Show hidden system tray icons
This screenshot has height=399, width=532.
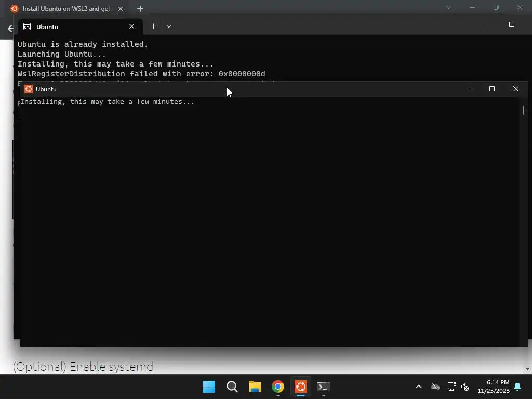pyautogui.click(x=419, y=387)
